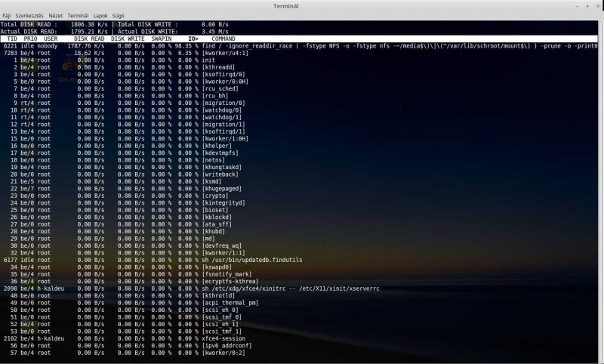Open the Nézet menu

pos(56,15)
